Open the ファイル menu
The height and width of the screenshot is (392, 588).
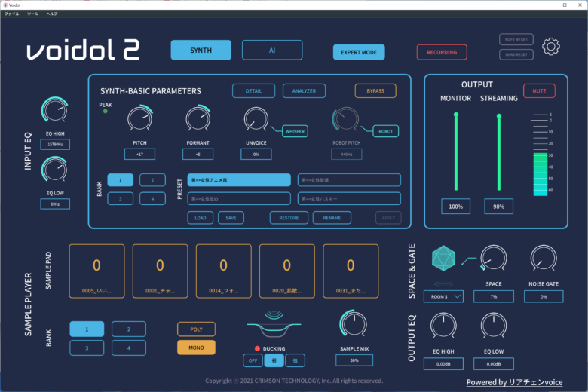pos(11,14)
